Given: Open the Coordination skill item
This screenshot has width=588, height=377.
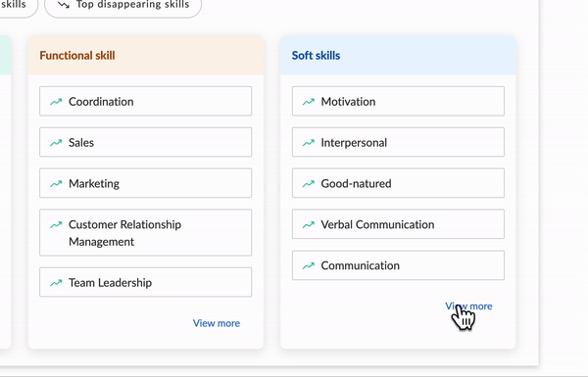Looking at the screenshot, I should click(x=145, y=101).
